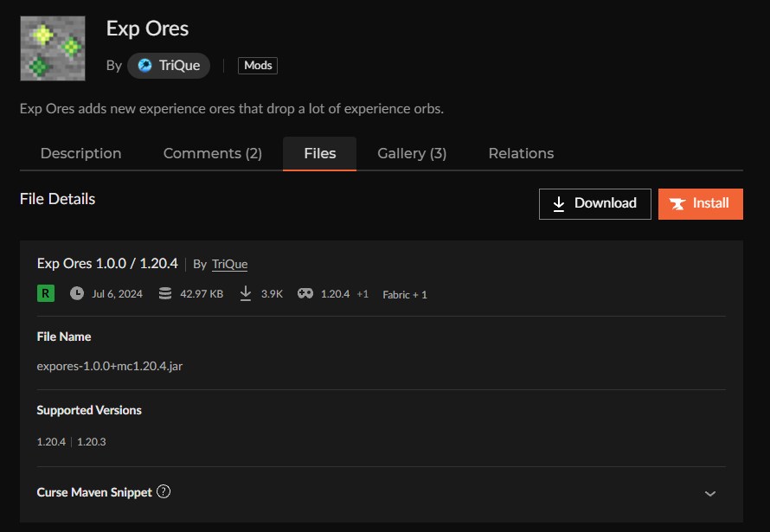
Task: Expand the +1 game versions list
Action: click(x=363, y=294)
